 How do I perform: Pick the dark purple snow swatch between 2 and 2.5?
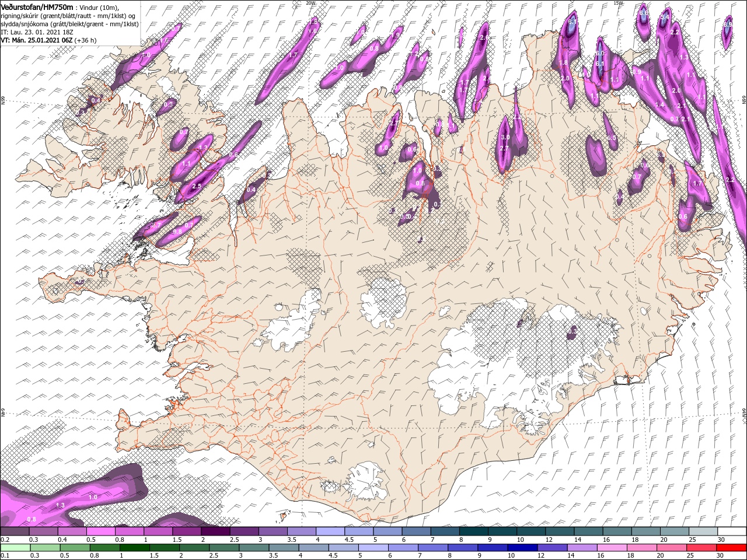[x=215, y=531]
